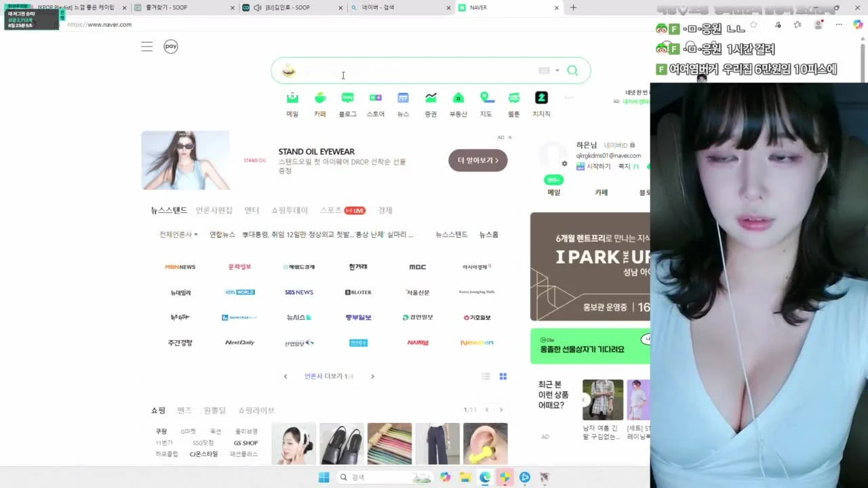This screenshot has height=488, width=868.
Task: Open the 한겨레 publisher logo
Action: [358, 267]
